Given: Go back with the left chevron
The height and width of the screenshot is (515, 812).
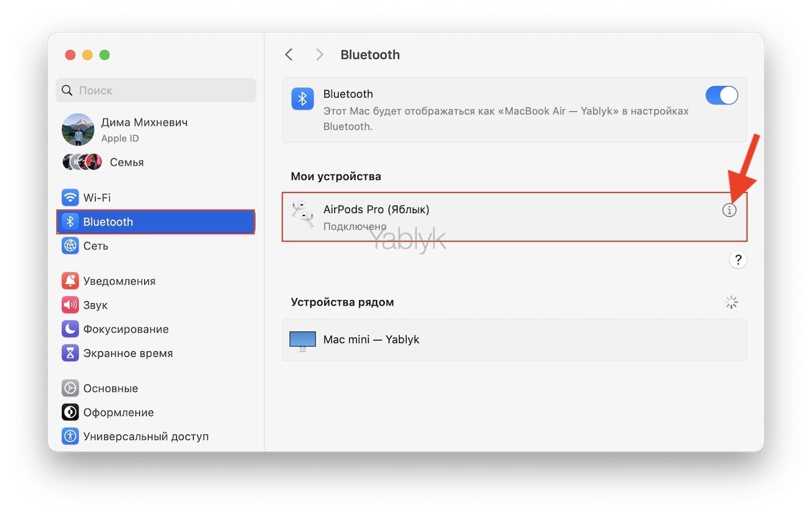Looking at the screenshot, I should tap(289, 55).
